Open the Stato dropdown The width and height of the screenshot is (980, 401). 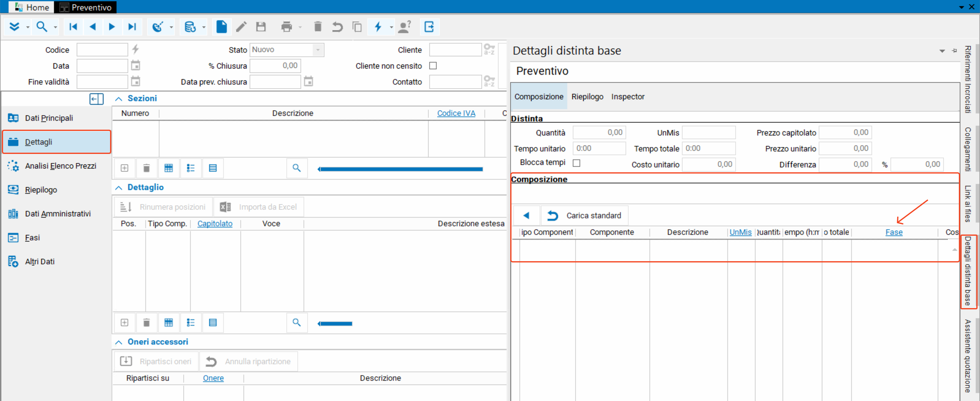tap(318, 50)
